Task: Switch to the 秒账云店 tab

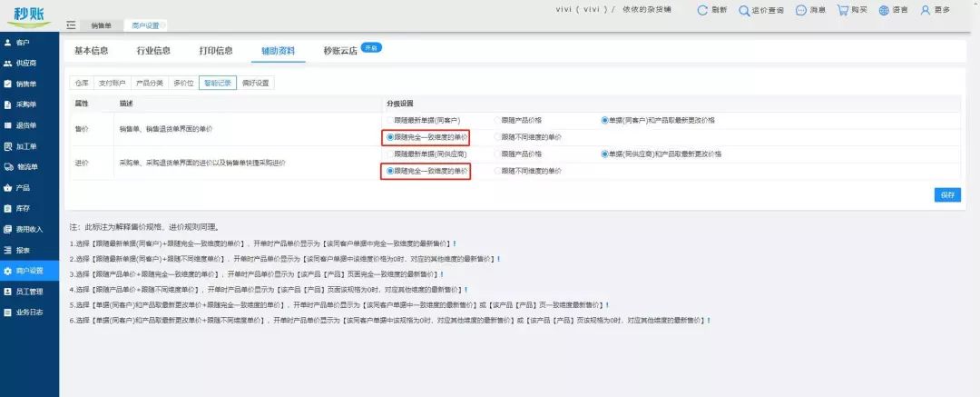Action: coord(340,51)
